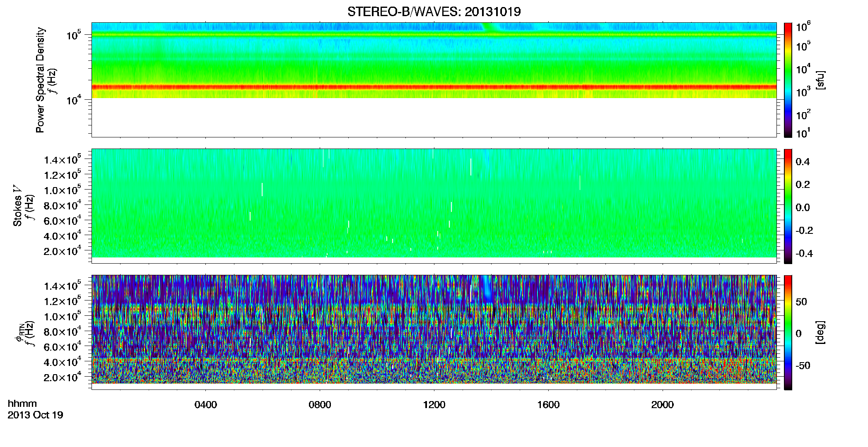Click the 2013 Oct 19 date label
Image resolution: width=868 pixels, height=447 pixels.
coord(36,415)
